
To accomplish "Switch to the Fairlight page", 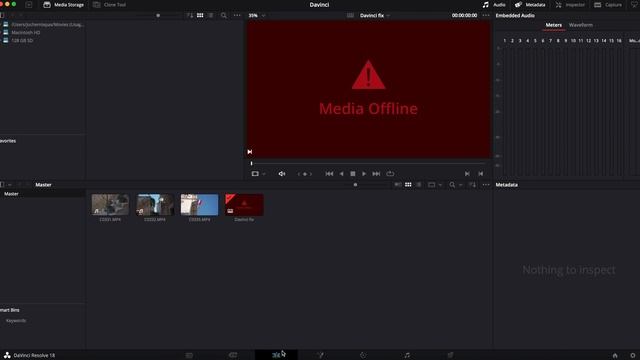I will 407,355.
